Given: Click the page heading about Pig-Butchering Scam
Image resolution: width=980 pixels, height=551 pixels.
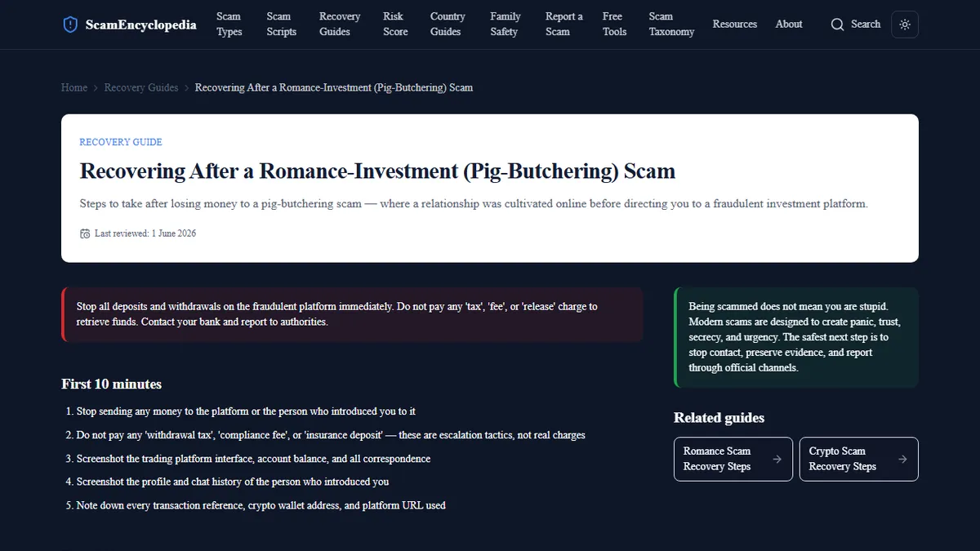Looking at the screenshot, I should [x=377, y=171].
